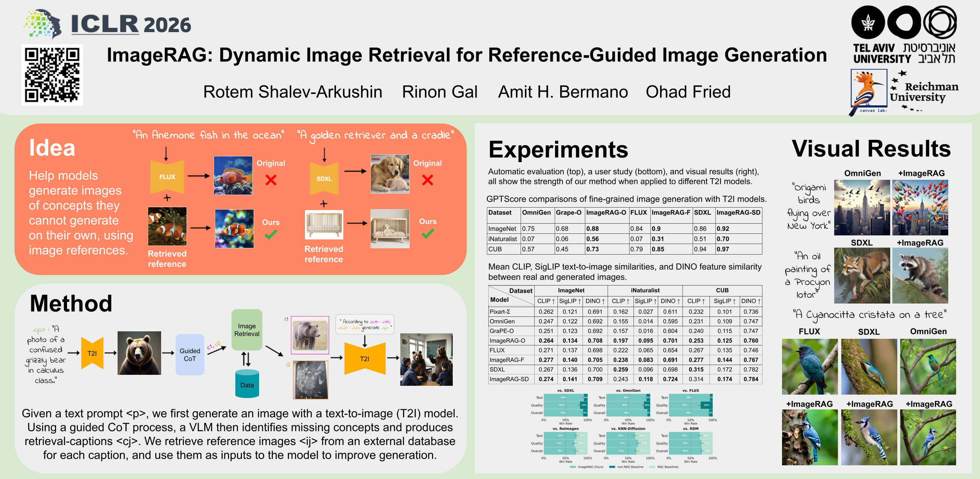980x479 pixels.
Task: Click the origami birds +ImageRAG result image
Action: (920, 208)
